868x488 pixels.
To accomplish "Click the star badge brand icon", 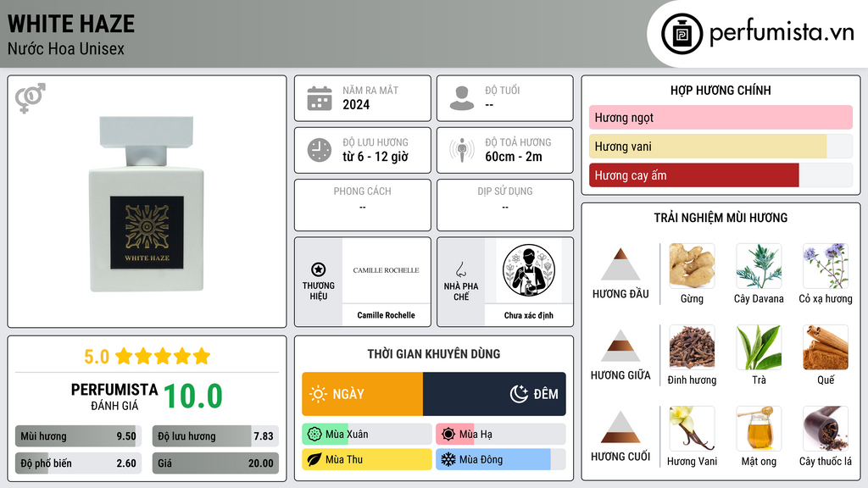I will 319,269.
